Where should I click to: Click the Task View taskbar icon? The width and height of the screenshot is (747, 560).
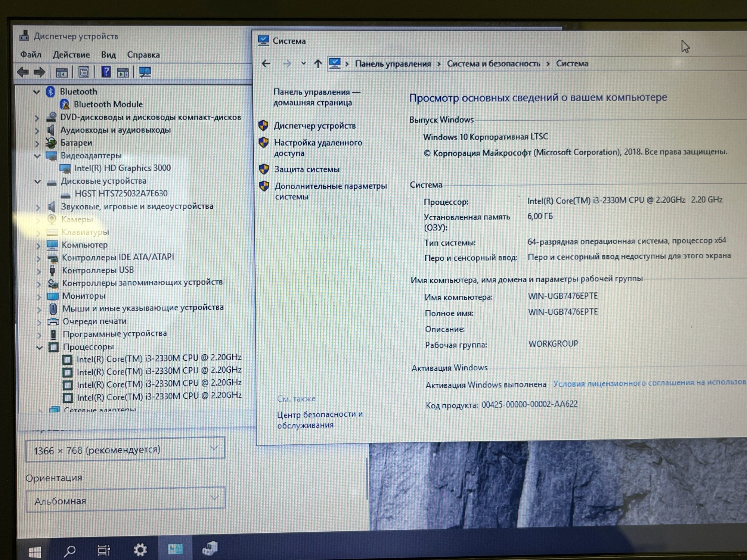pyautogui.click(x=104, y=550)
